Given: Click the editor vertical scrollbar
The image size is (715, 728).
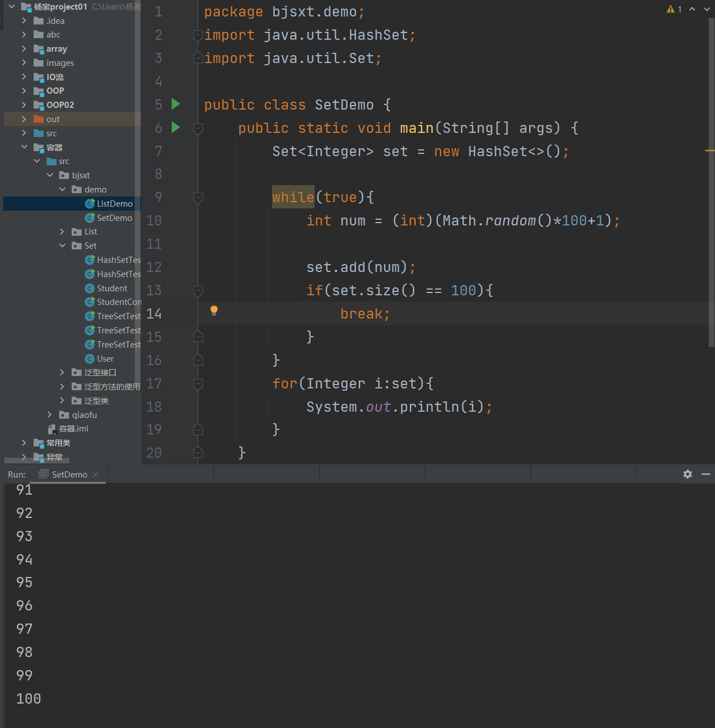Looking at the screenshot, I should click(x=712, y=182).
